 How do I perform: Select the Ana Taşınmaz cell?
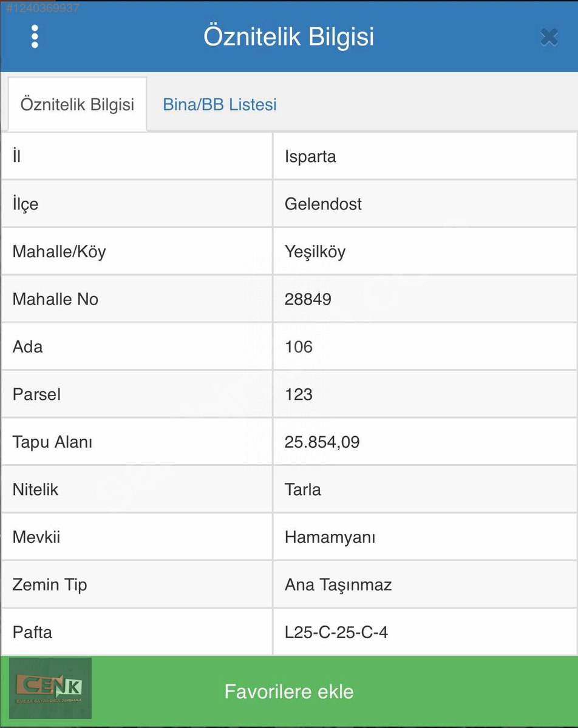[424, 584]
